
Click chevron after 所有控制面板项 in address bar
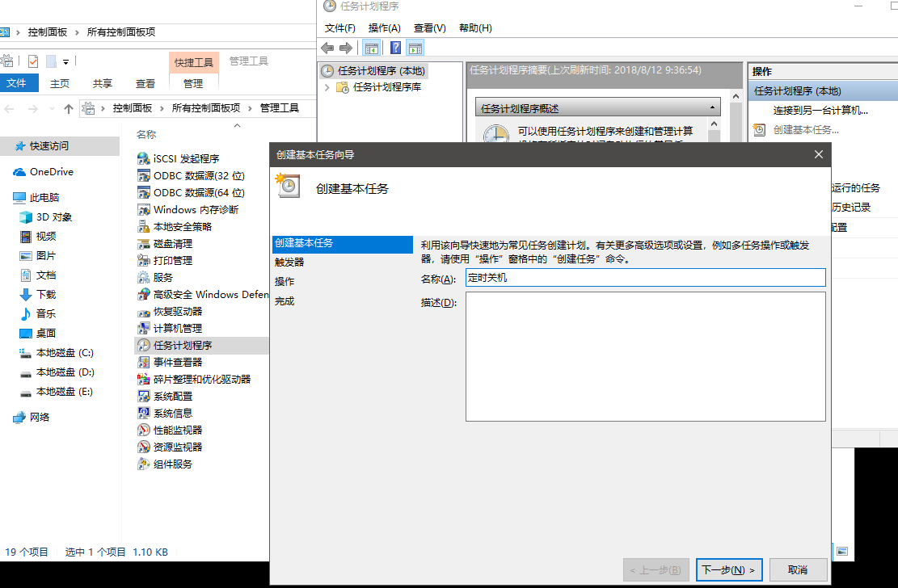[250, 108]
